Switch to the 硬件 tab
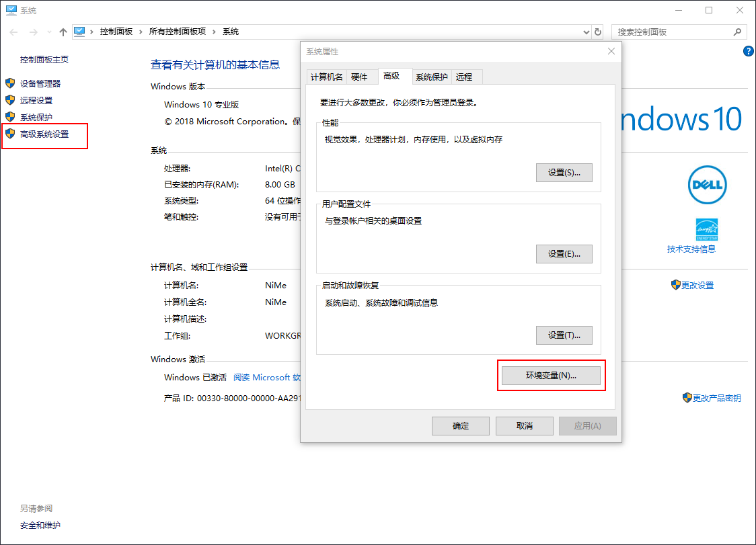This screenshot has height=545, width=756. (360, 77)
